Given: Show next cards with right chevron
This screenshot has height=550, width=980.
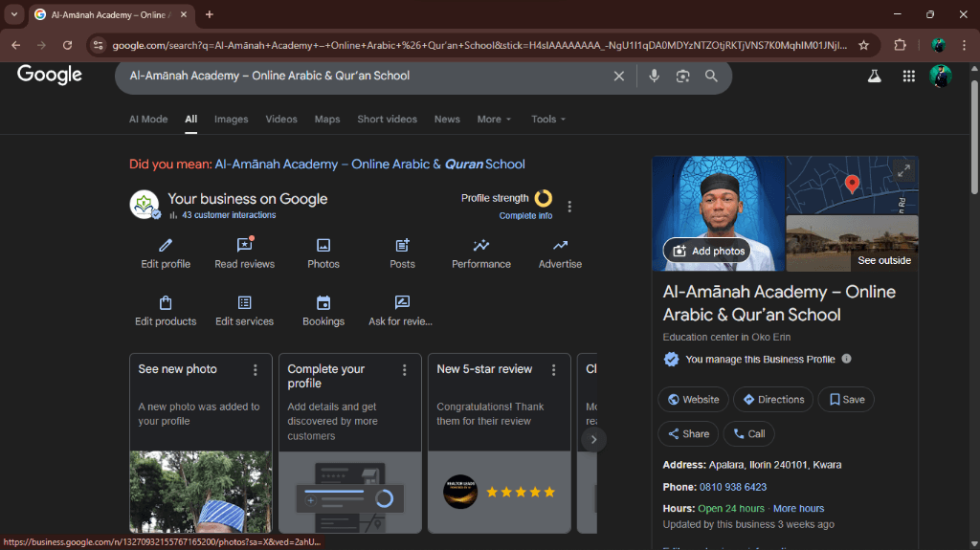Looking at the screenshot, I should coord(593,439).
